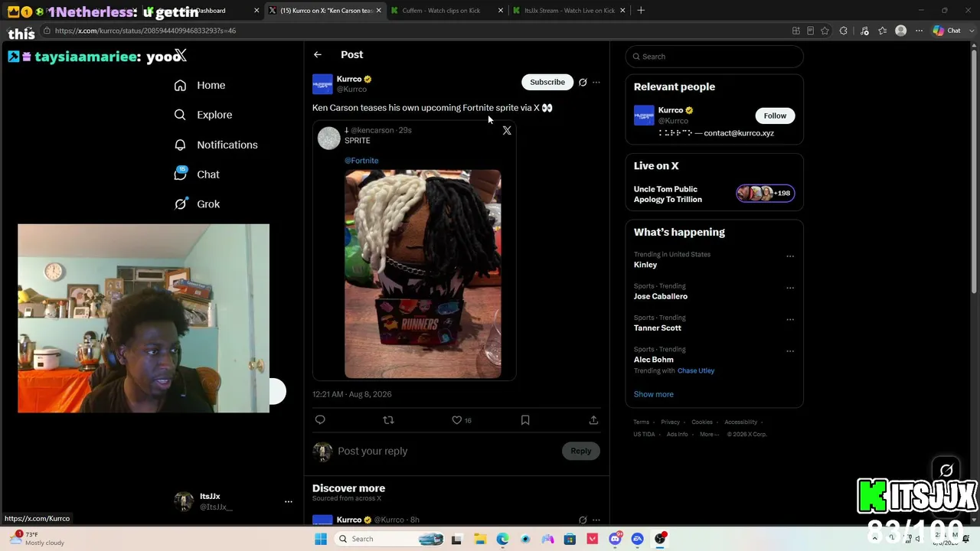Open Notifications via the bell icon
Screen dimensions: 980x551
pyautogui.click(x=180, y=145)
